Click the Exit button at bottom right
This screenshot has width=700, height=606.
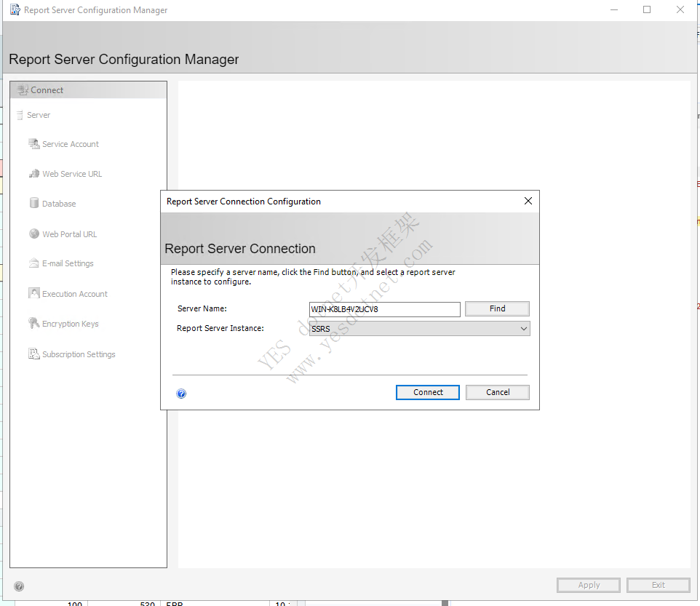(x=658, y=585)
